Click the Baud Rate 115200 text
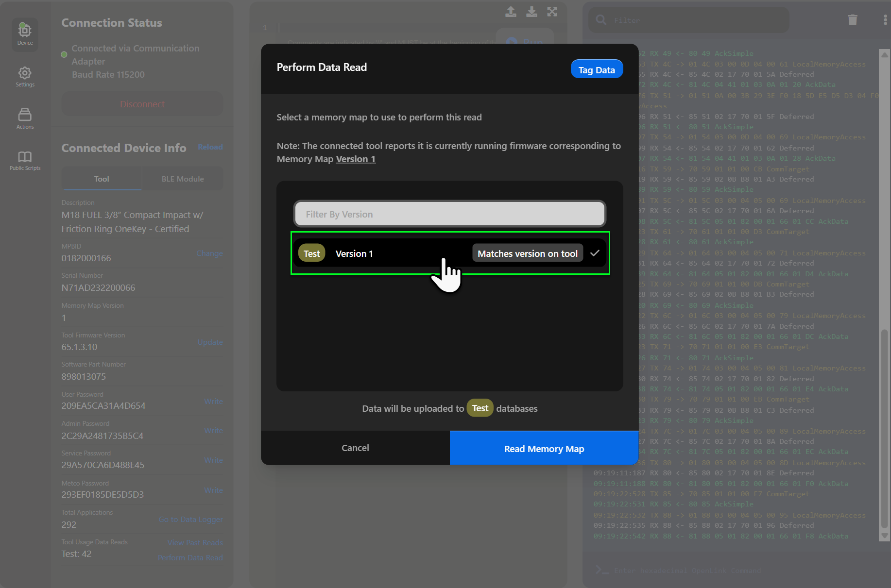The image size is (891, 588). pyautogui.click(x=108, y=75)
